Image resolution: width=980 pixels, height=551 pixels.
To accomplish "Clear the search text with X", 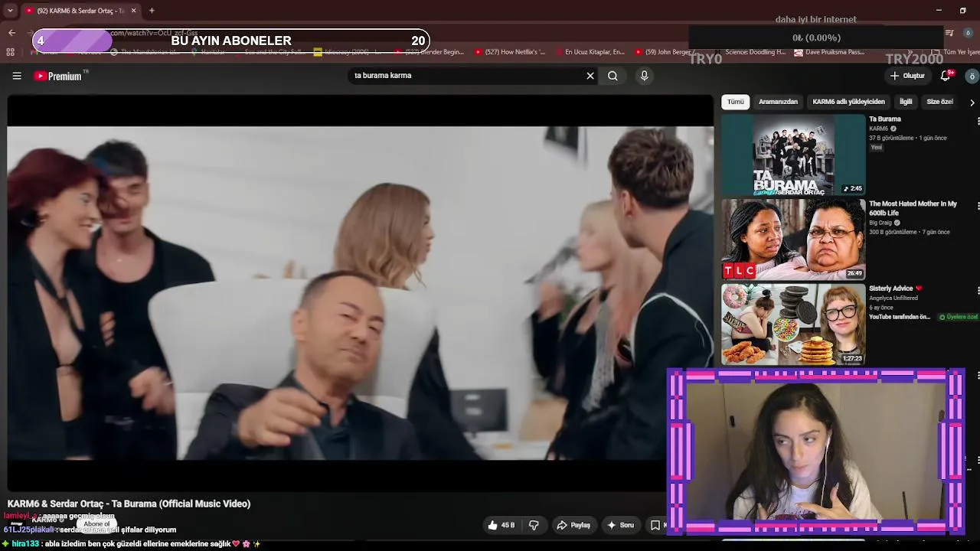I will click(x=590, y=76).
